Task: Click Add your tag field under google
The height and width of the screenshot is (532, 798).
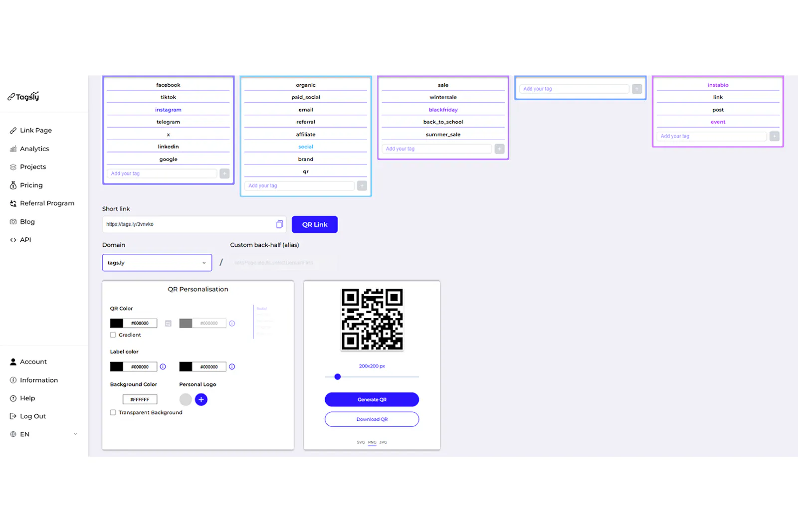Action: click(162, 174)
